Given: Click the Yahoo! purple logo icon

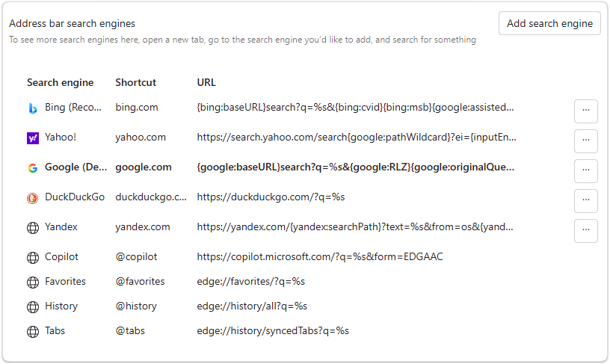Looking at the screenshot, I should click(33, 138).
